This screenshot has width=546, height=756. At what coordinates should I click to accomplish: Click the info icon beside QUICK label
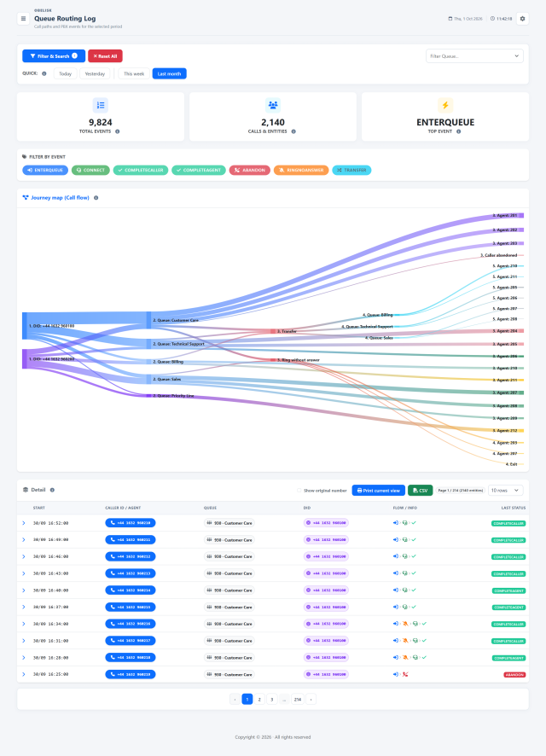[x=44, y=73]
